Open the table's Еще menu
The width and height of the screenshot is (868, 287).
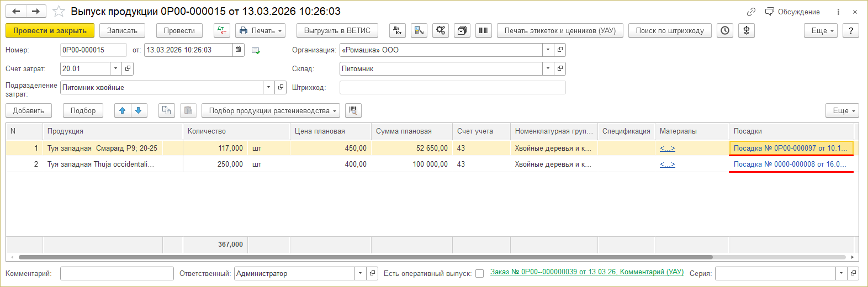pyautogui.click(x=842, y=110)
